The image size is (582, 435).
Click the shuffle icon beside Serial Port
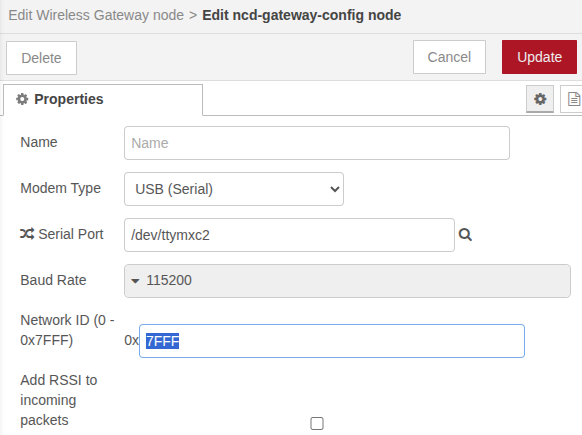click(27, 234)
